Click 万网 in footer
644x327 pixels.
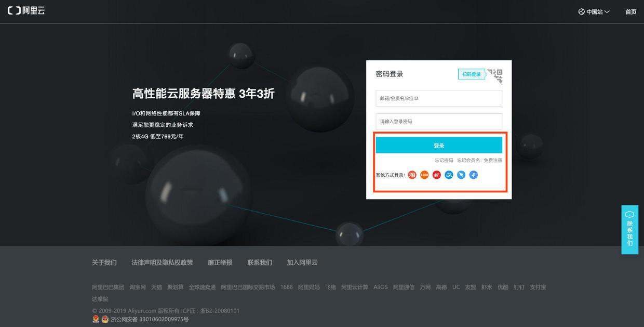coord(425,287)
